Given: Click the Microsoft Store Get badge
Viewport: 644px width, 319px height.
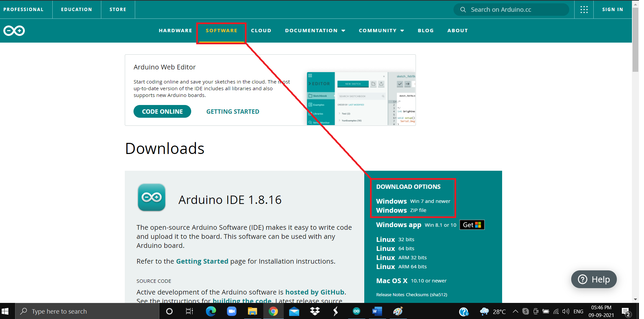Looking at the screenshot, I should tap(472, 225).
